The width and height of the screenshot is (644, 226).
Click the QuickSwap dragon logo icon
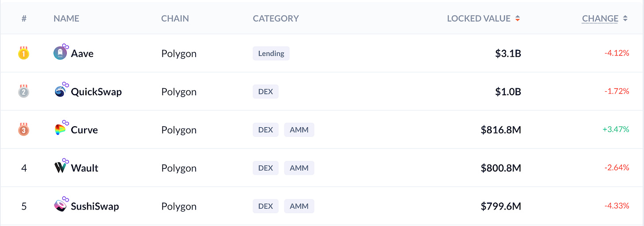pos(60,92)
